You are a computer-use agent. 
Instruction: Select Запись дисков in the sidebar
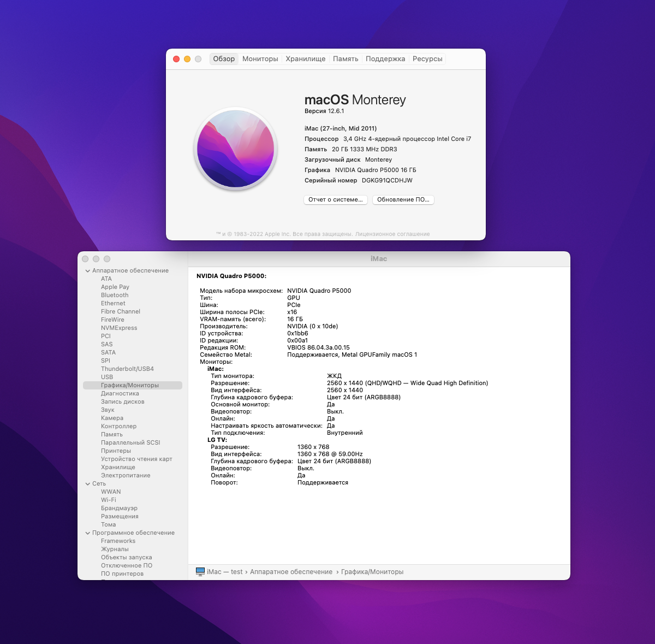tap(123, 402)
